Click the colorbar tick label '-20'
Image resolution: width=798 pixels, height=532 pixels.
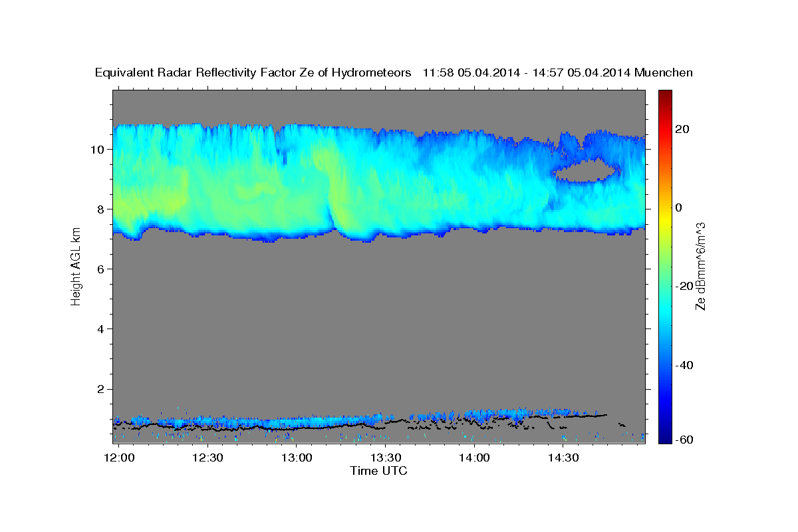[x=684, y=286]
